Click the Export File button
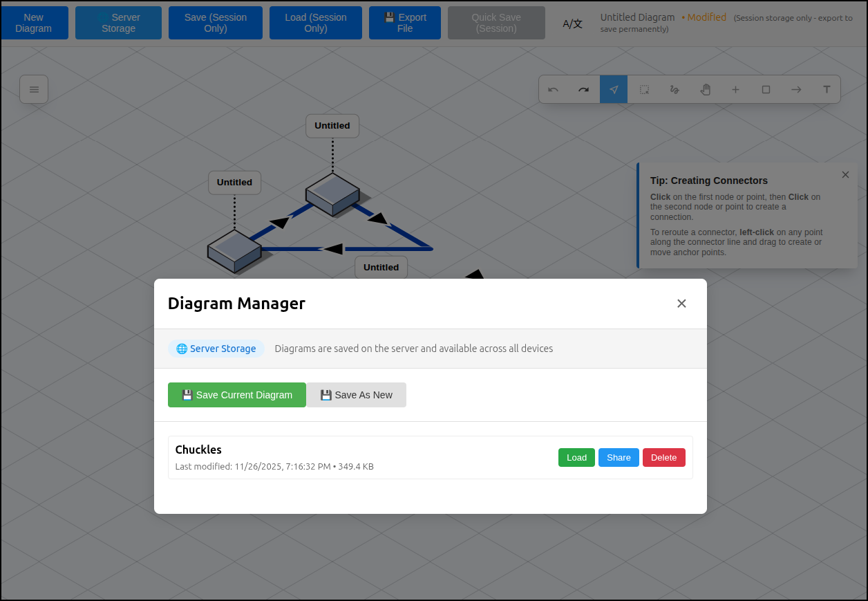This screenshot has height=601, width=868. 405,23
